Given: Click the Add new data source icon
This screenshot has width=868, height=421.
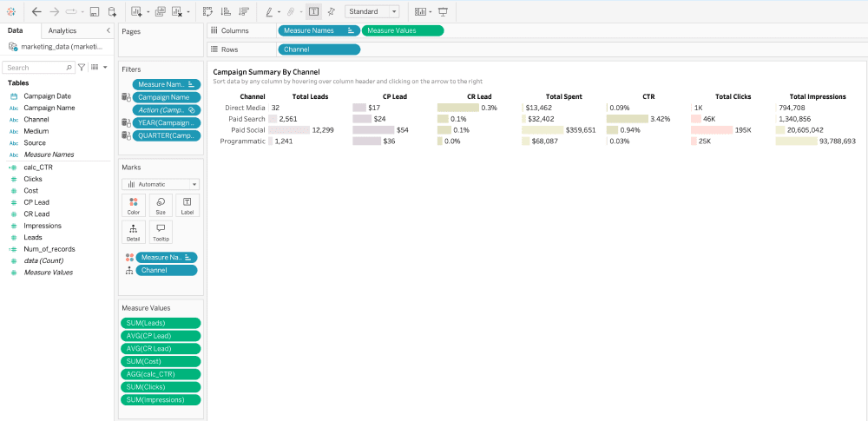Looking at the screenshot, I should pyautogui.click(x=112, y=12).
